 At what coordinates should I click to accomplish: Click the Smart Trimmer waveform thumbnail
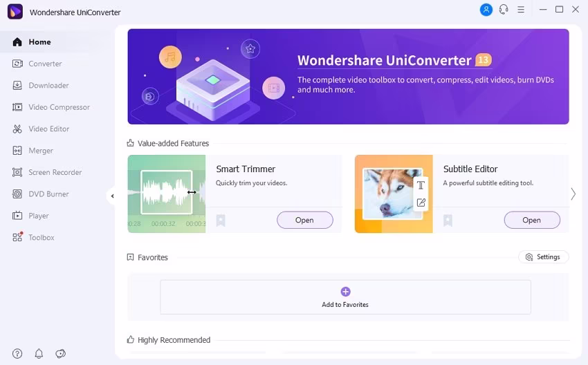click(x=167, y=194)
